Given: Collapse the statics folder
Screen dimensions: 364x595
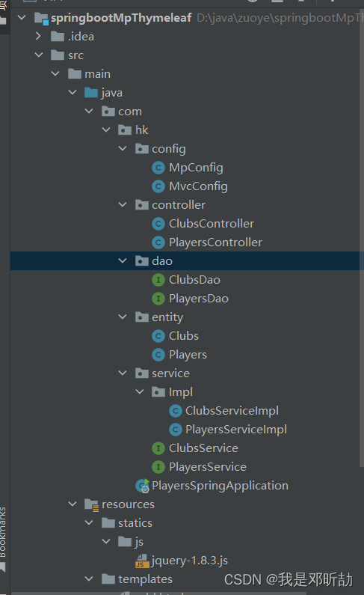Looking at the screenshot, I should coord(89,523).
